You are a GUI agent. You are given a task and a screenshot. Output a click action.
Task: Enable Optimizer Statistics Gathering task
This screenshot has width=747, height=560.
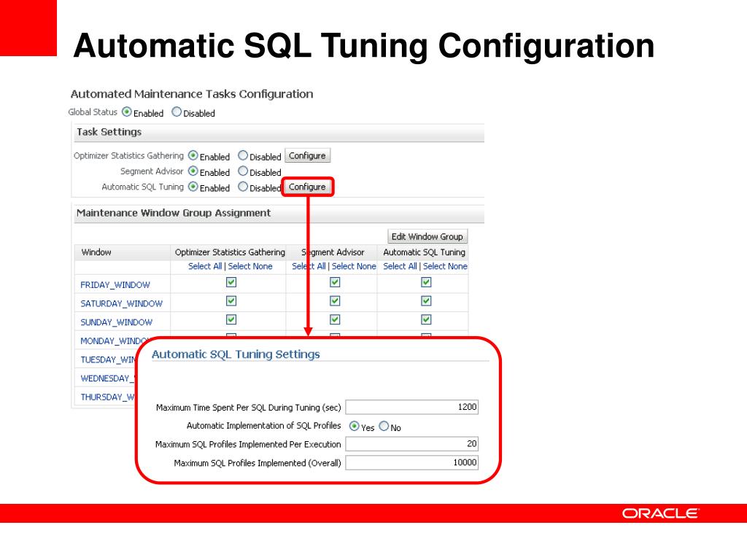tap(193, 156)
